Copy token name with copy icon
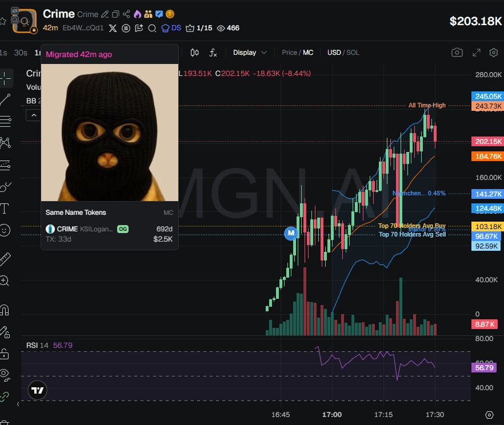Screen dimensions: 504x425 tap(115, 14)
